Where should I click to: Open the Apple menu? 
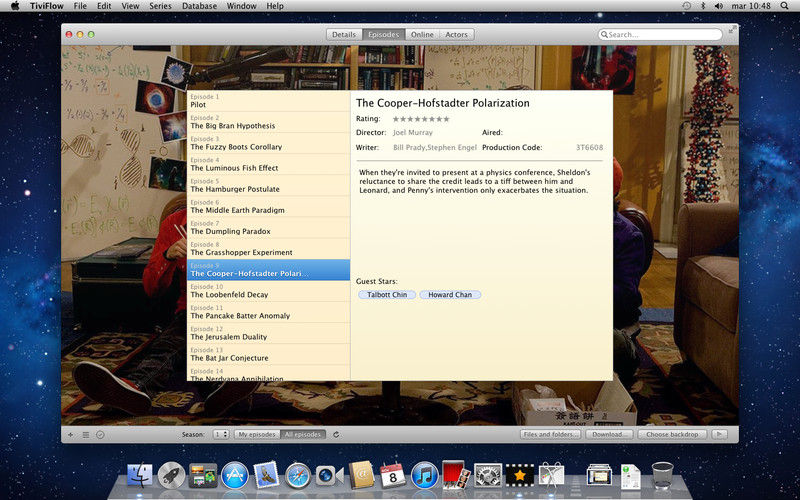click(x=14, y=6)
